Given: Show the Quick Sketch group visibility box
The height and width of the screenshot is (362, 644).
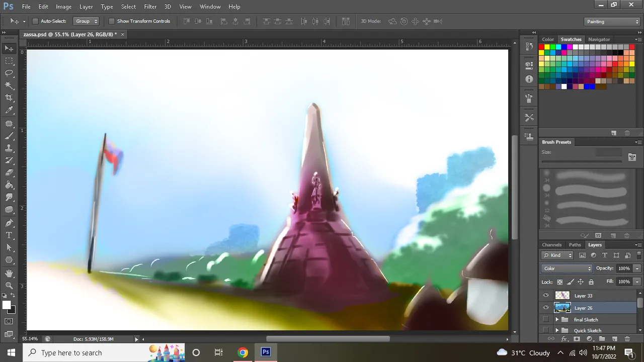Looking at the screenshot, I should pos(546,330).
